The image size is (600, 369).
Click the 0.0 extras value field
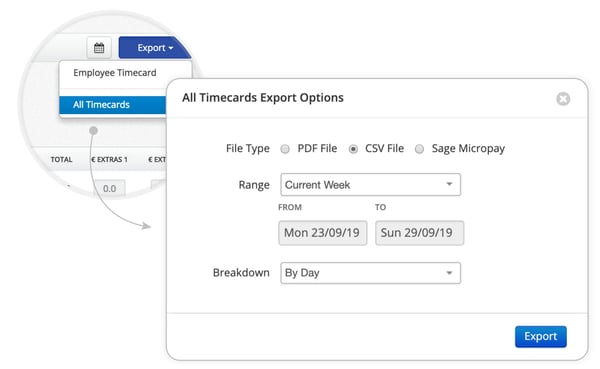click(109, 188)
